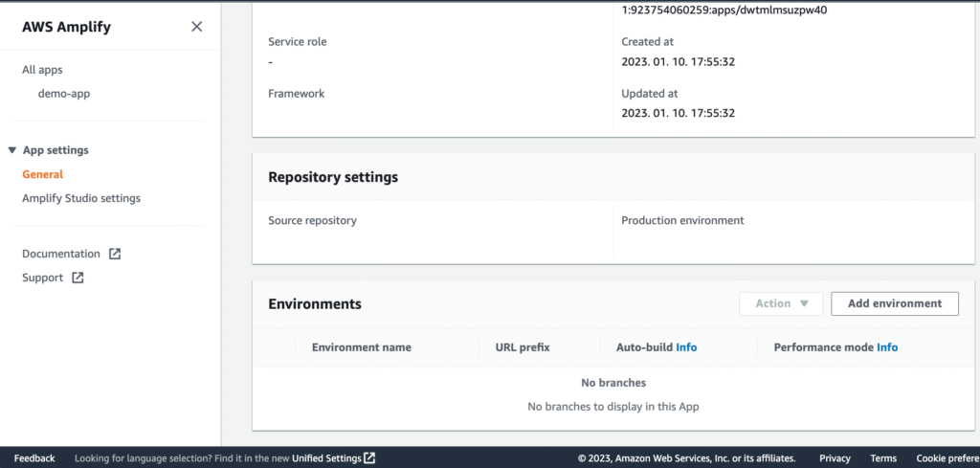
Task: Open the Terms footer link
Action: tap(883, 458)
